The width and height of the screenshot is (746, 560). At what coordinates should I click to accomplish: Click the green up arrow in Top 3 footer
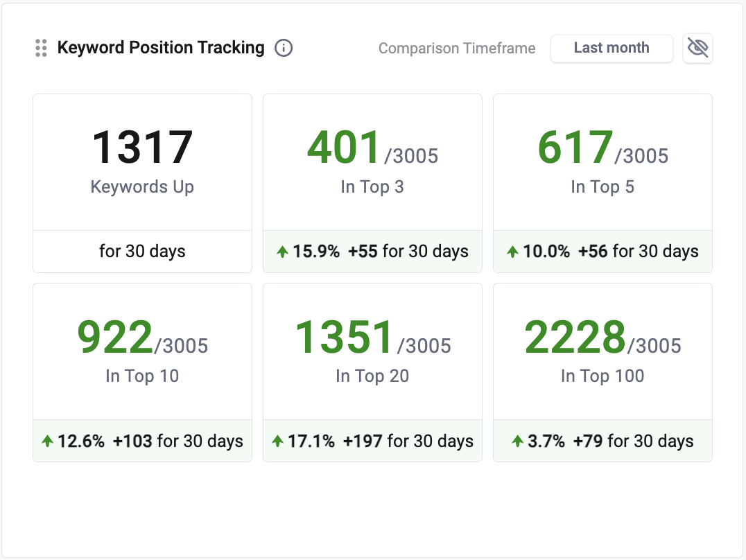(x=282, y=252)
